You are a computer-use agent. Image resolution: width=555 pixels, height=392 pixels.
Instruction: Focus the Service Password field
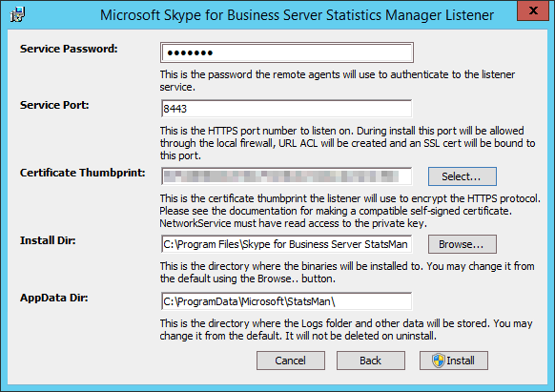point(287,52)
